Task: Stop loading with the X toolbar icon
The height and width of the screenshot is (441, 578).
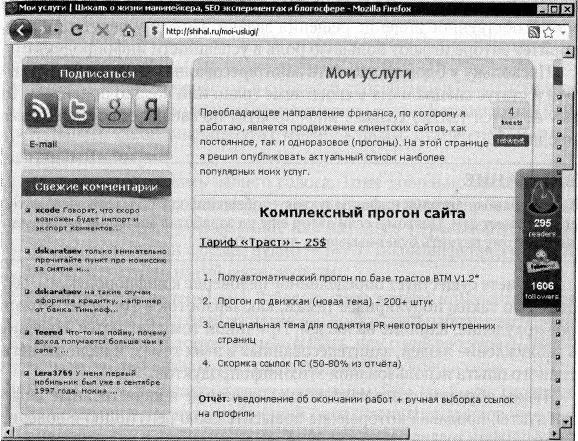Action: tap(103, 31)
